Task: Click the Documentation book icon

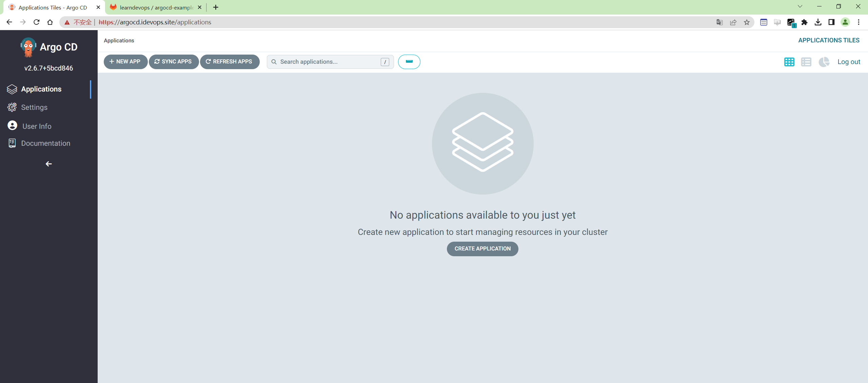Action: 12,143
